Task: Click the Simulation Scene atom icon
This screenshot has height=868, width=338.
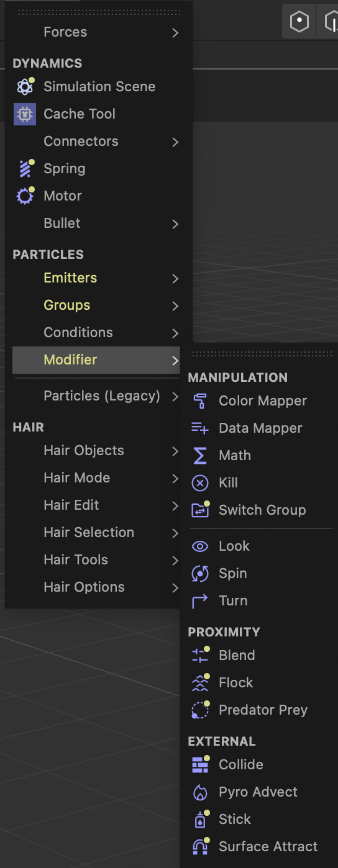Action: [x=25, y=86]
